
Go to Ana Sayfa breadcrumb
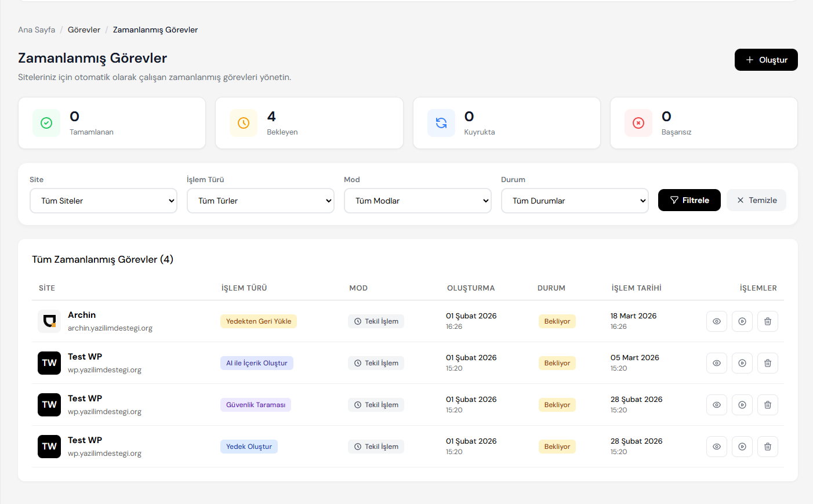tap(37, 30)
